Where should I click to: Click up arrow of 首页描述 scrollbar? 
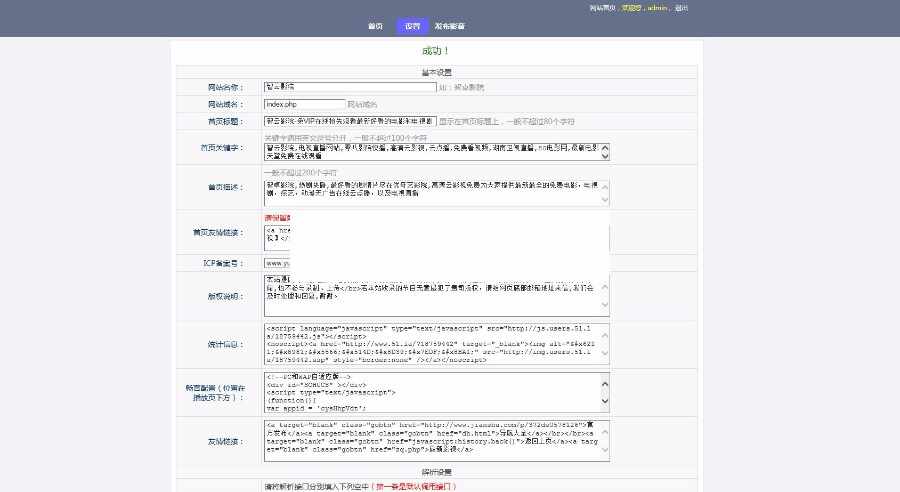pyautogui.click(x=604, y=186)
